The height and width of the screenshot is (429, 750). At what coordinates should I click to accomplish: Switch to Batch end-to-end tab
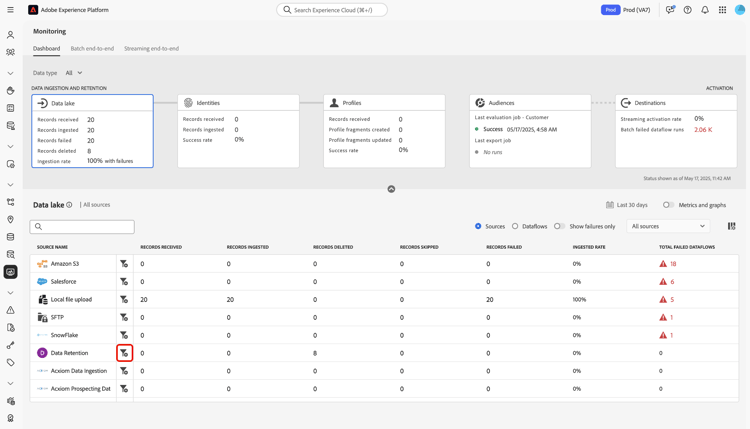coord(92,48)
